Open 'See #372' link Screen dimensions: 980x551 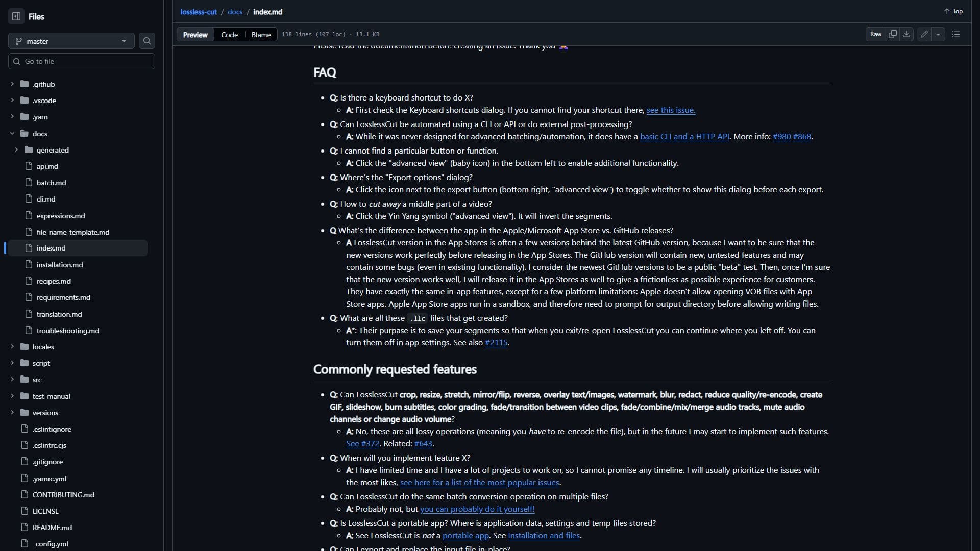click(x=362, y=443)
